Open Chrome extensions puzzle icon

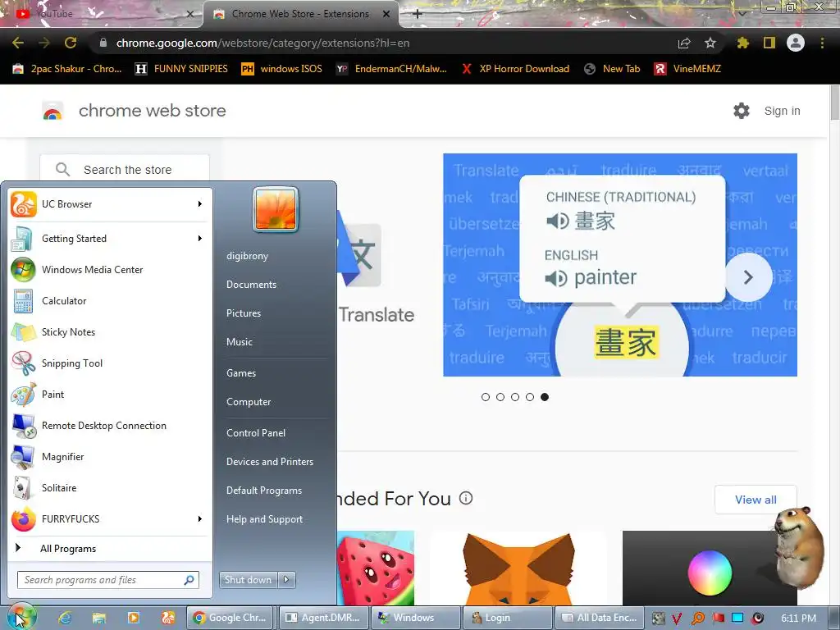click(742, 43)
